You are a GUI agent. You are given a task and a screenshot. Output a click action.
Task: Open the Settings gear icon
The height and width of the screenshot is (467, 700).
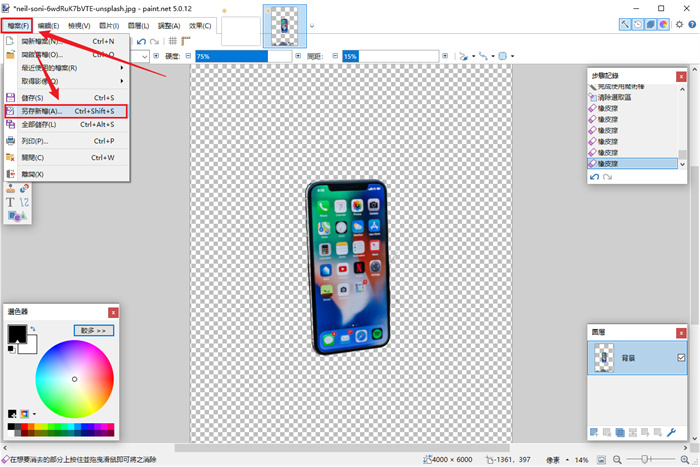(678, 24)
